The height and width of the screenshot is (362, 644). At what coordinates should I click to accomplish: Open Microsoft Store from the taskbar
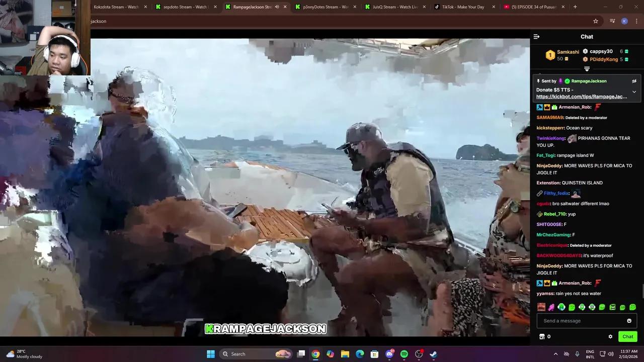pos(374,354)
